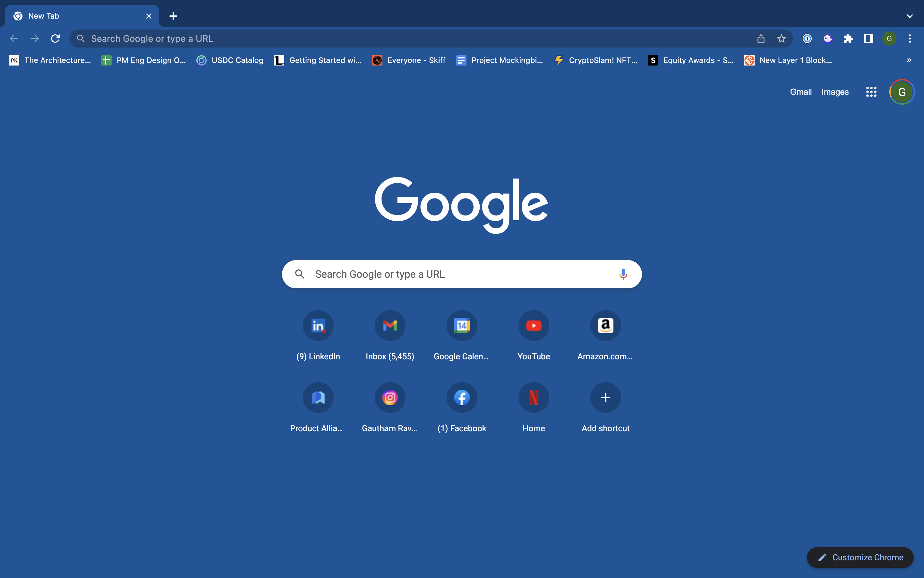Open the Google account avatar
The width and height of the screenshot is (924, 578).
coord(902,92)
